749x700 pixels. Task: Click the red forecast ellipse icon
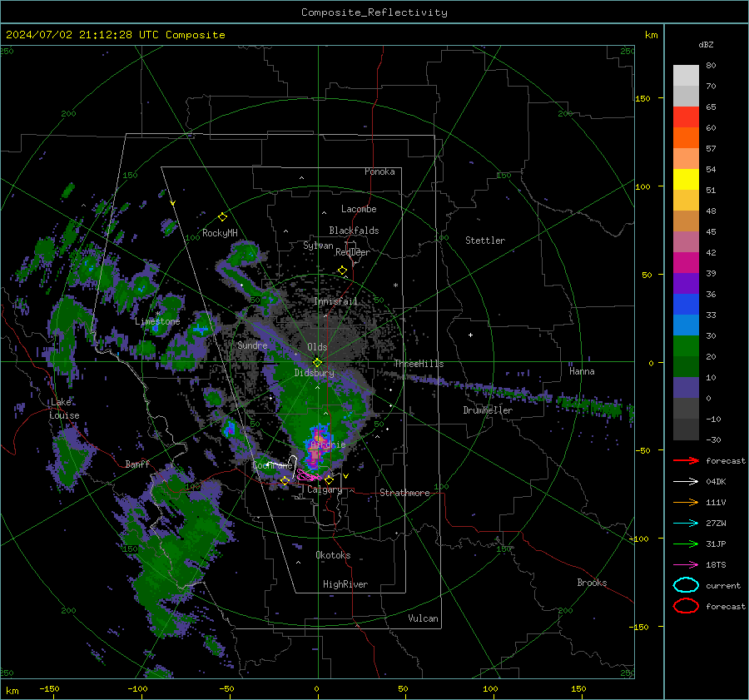coord(686,606)
